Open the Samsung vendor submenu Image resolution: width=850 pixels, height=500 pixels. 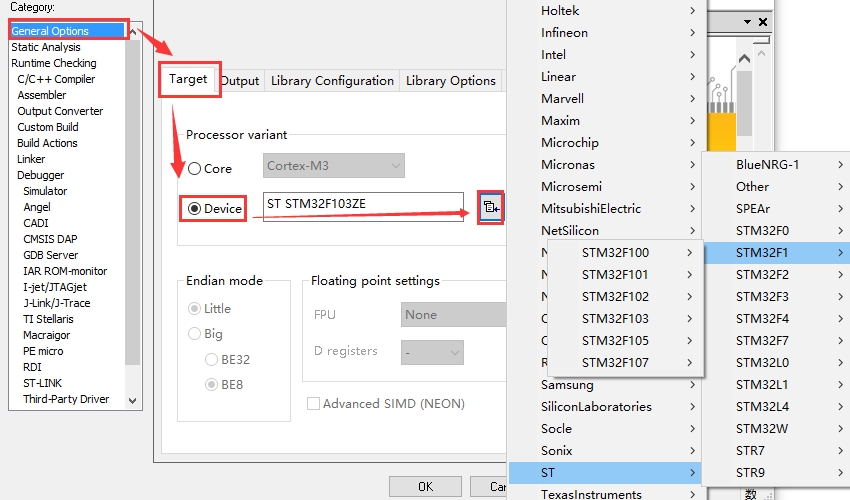(605, 385)
